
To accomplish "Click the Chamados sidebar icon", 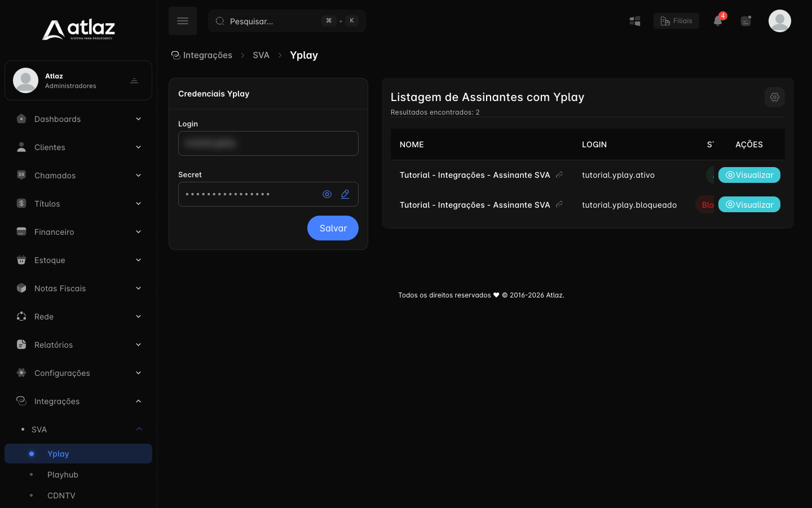I will click(21, 175).
